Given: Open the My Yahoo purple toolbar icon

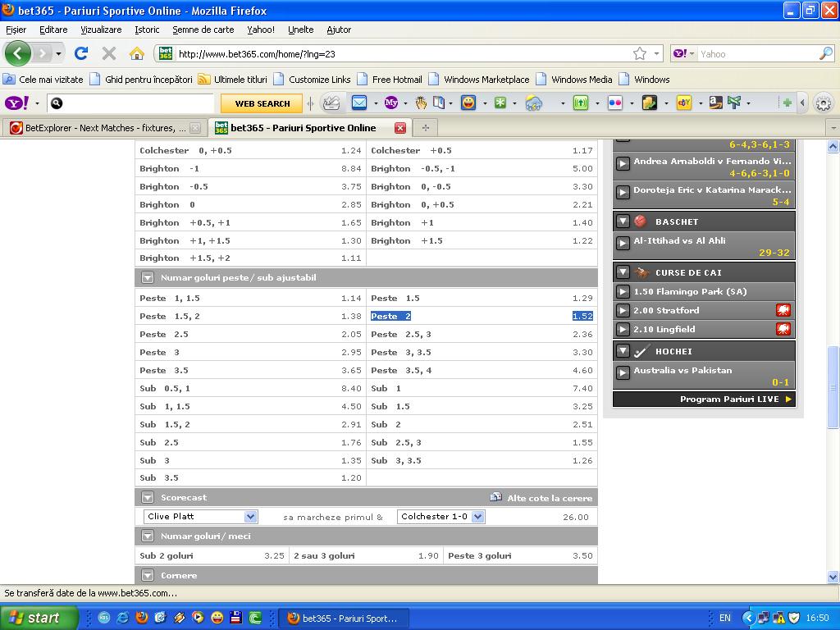Looking at the screenshot, I should pos(391,103).
